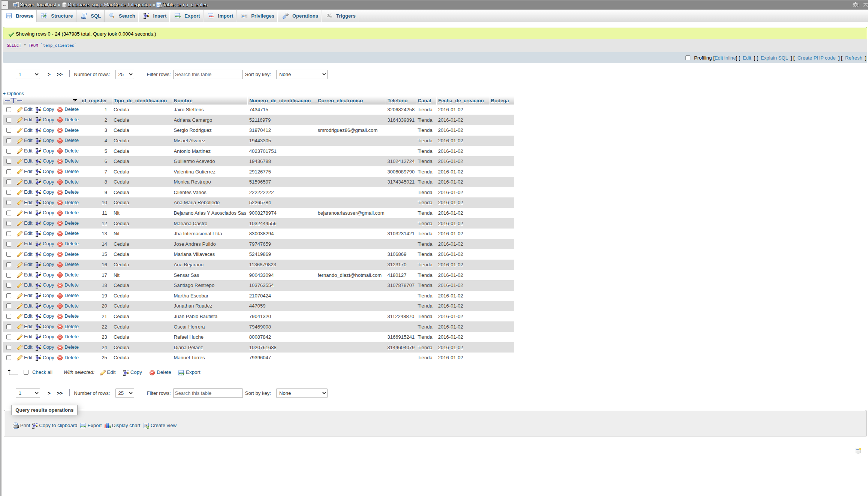The height and width of the screenshot is (496, 868).
Task: Select the checkbox for Antonio Martinez's row
Action: point(9,151)
